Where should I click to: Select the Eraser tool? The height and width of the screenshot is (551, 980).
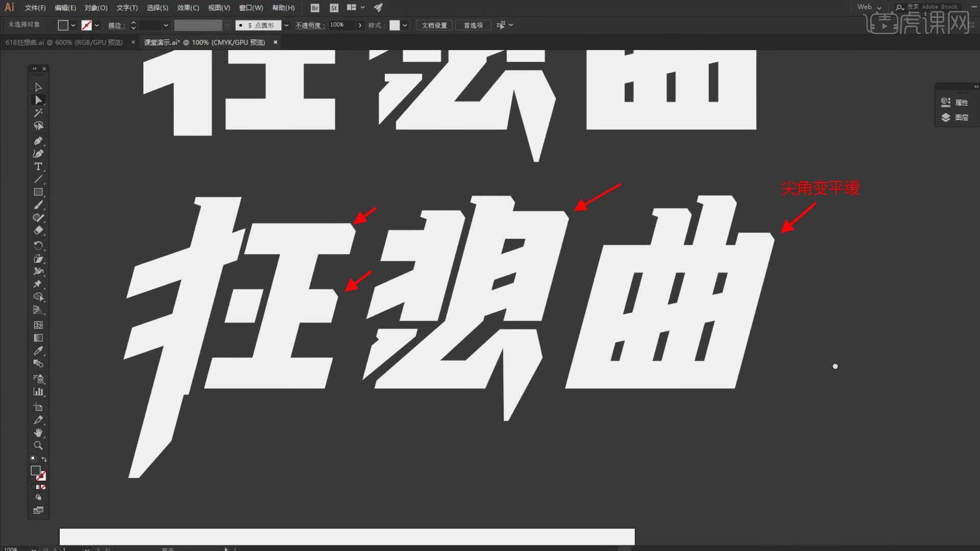tap(38, 231)
